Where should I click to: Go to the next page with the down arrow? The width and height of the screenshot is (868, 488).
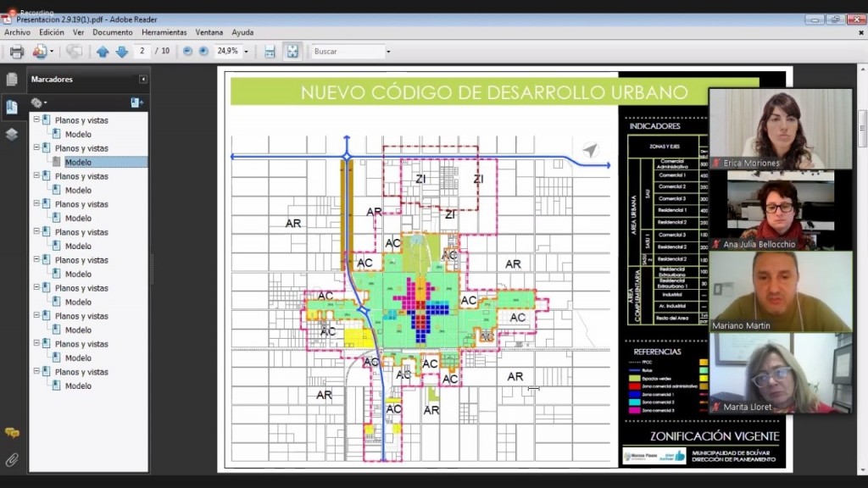tap(121, 52)
